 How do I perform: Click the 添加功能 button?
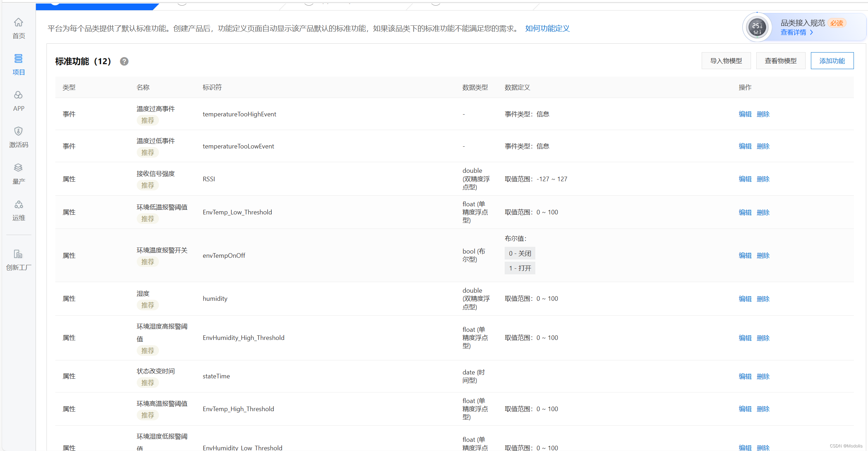click(832, 60)
